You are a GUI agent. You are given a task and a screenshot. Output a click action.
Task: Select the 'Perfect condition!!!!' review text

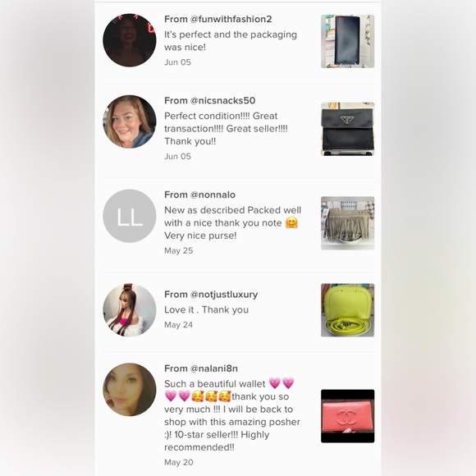pos(226,128)
